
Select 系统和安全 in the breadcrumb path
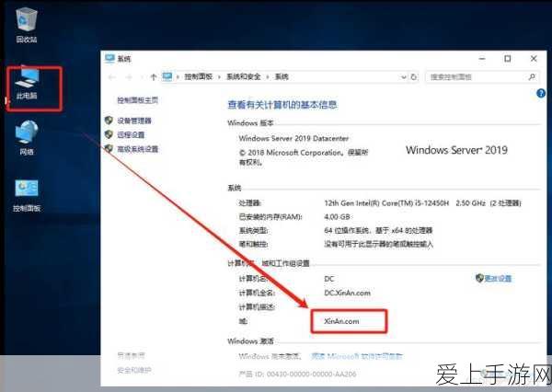click(244, 76)
